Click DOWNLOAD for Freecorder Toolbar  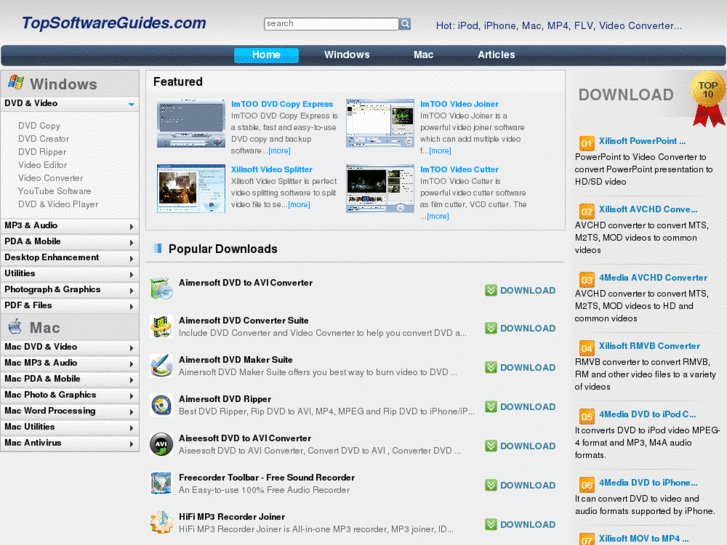point(520,485)
